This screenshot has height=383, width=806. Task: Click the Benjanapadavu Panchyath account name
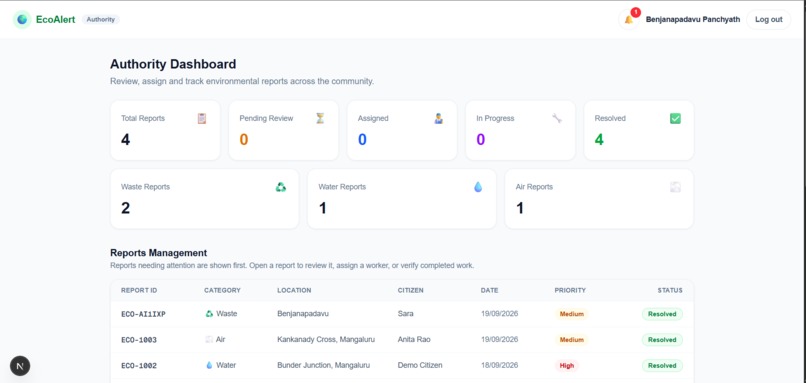click(693, 20)
